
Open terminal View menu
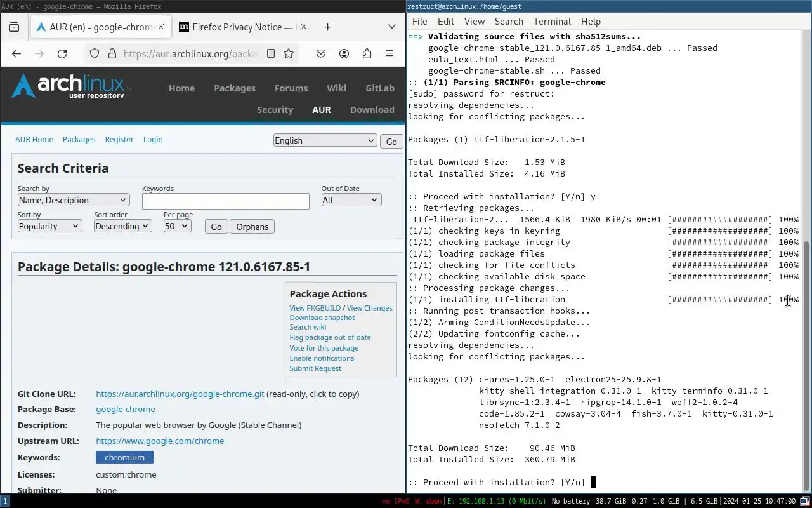click(475, 22)
